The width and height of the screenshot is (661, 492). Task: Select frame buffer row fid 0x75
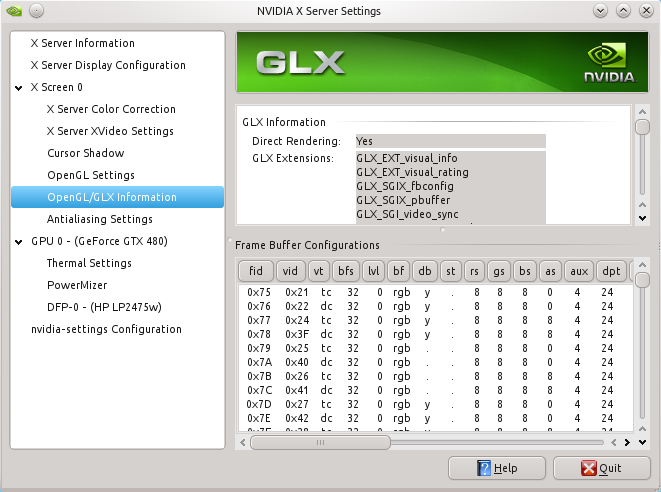pyautogui.click(x=435, y=292)
